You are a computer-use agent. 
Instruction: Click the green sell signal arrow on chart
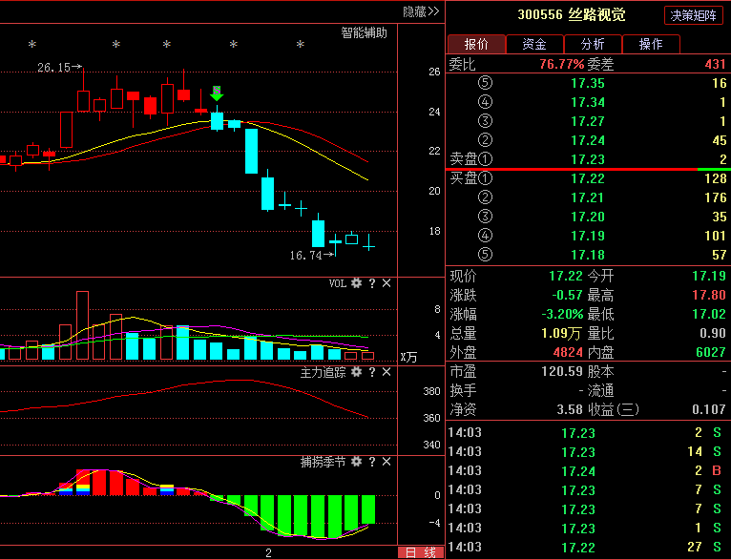click(x=217, y=93)
